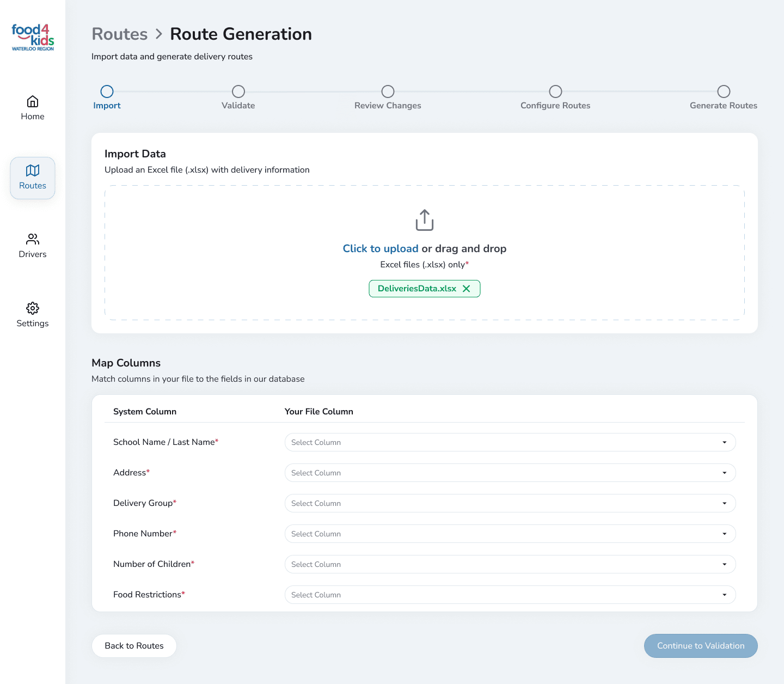The image size is (784, 684).
Task: Click the Route Generation page title
Action: (241, 34)
